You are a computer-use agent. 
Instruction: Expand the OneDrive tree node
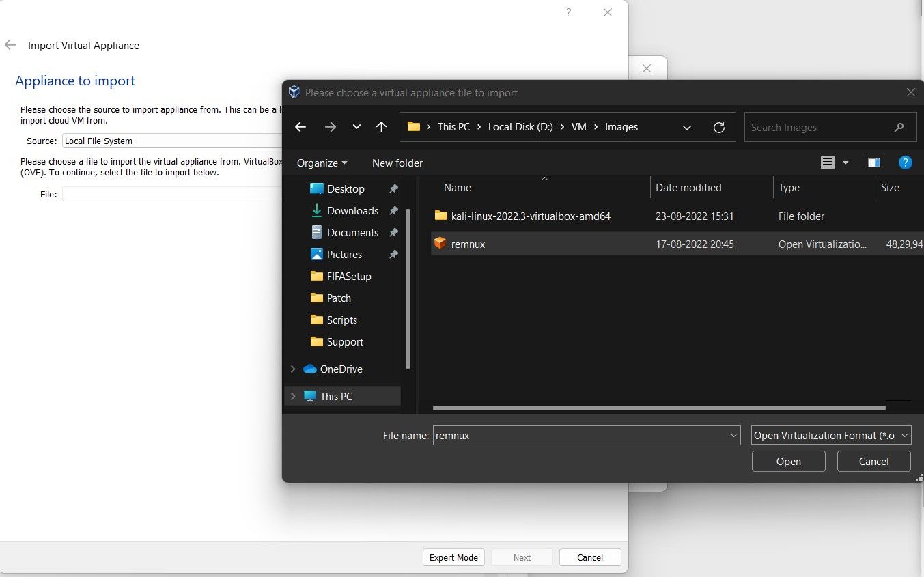coord(293,369)
